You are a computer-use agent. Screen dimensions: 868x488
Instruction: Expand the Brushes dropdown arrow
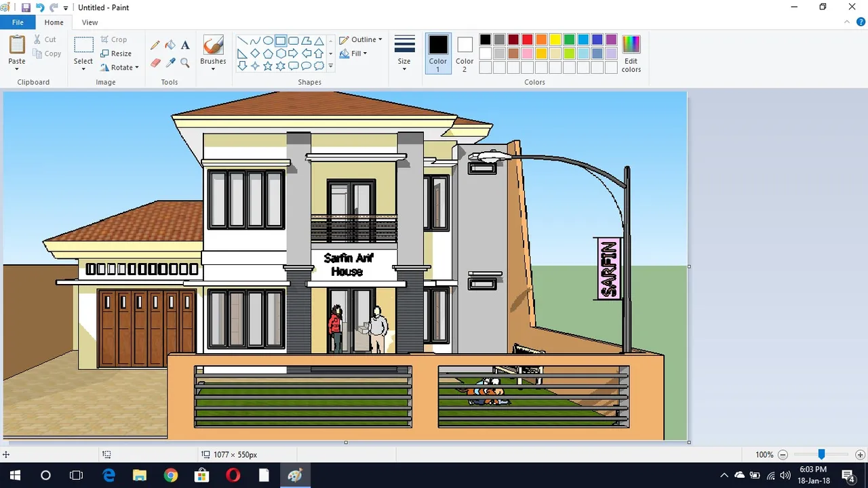click(213, 68)
